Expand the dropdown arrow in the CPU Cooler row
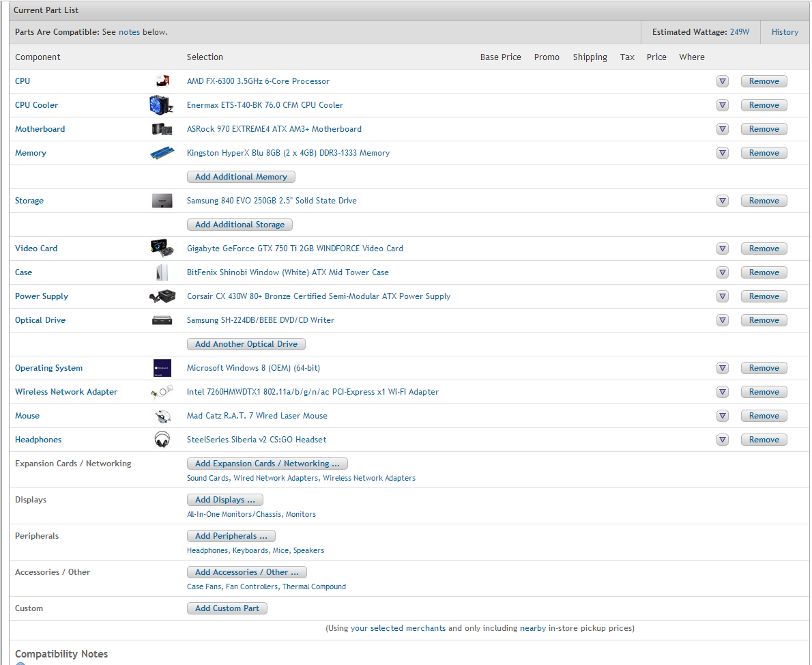The image size is (812, 665). (723, 105)
